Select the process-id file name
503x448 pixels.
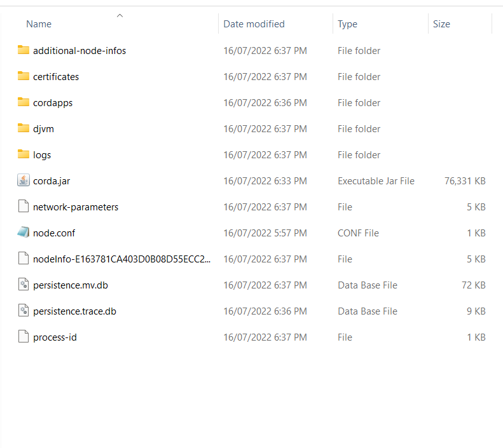[x=55, y=337]
